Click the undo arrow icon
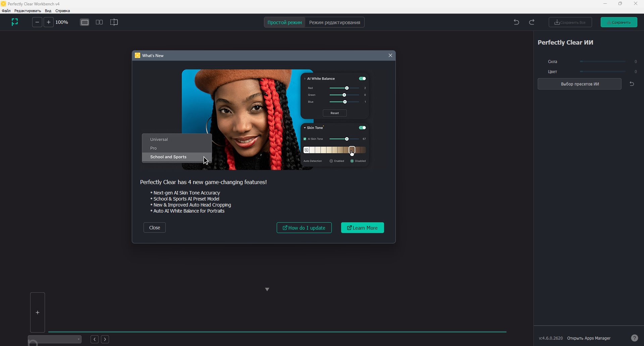Viewport: 644px width, 346px height. (x=516, y=22)
